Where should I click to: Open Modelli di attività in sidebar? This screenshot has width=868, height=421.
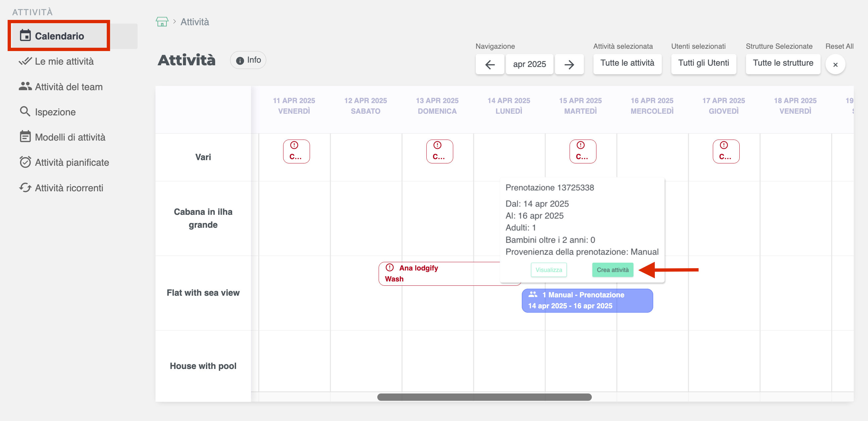click(x=70, y=137)
